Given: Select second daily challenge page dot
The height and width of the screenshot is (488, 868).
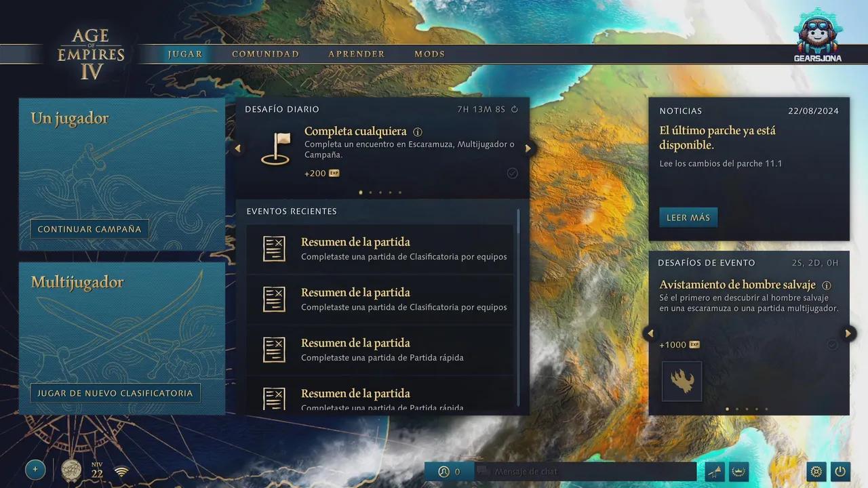Looking at the screenshot, I should pyautogui.click(x=370, y=192).
